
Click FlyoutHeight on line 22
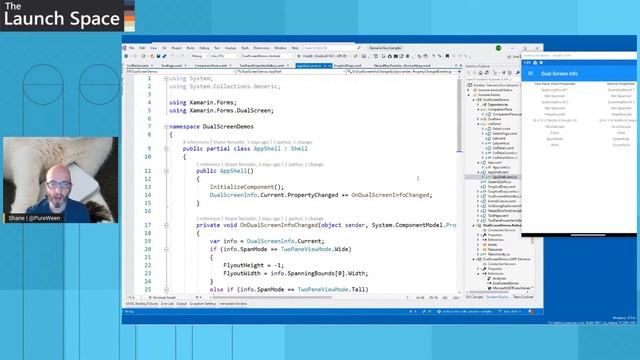243,265
